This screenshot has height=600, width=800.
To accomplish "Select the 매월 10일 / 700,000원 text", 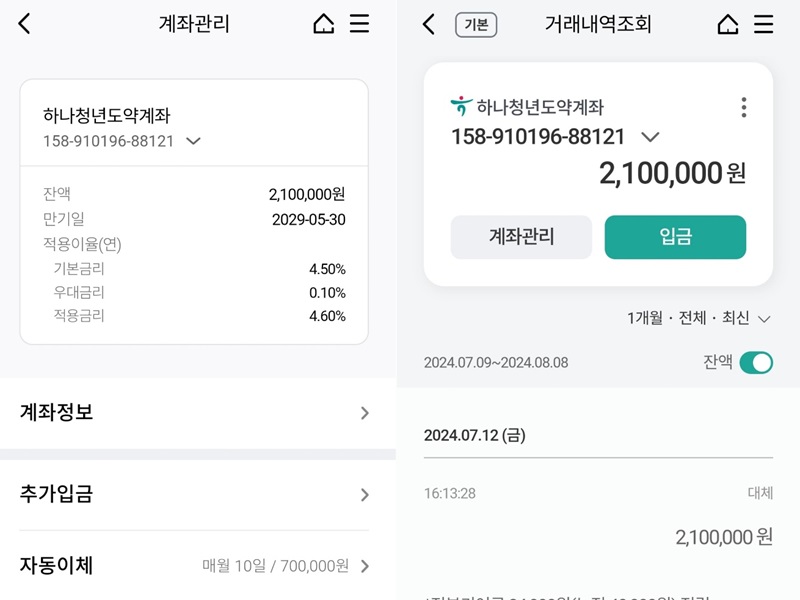I will click(x=276, y=565).
